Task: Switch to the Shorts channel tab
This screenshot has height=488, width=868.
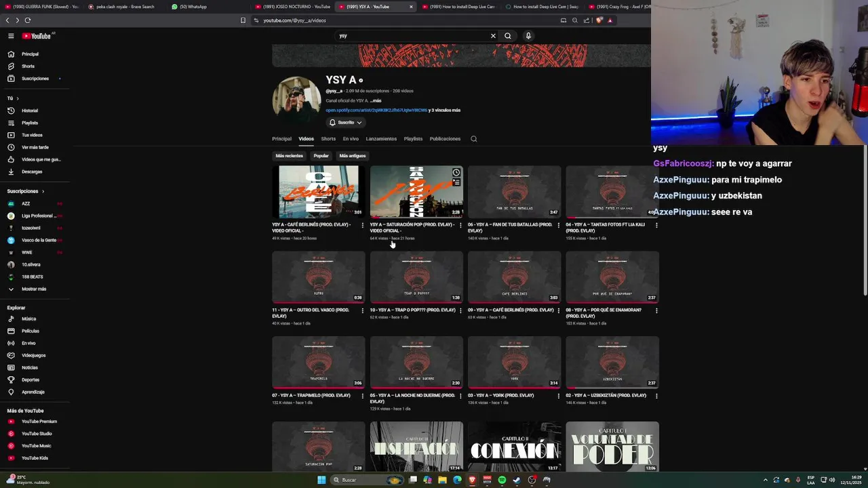Action: (328, 139)
